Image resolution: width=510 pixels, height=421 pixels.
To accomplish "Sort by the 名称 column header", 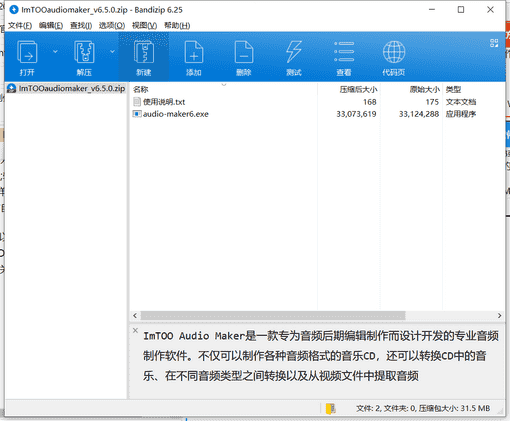I will pos(140,89).
